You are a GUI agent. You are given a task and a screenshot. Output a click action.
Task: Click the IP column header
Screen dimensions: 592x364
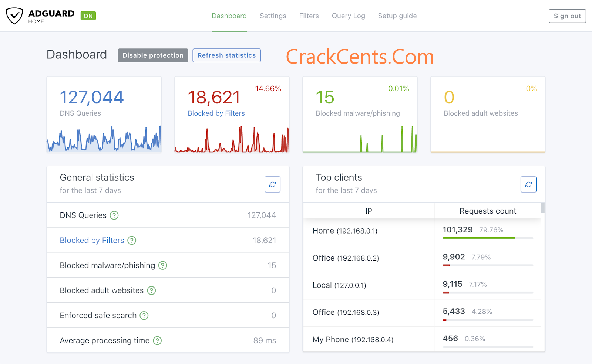pos(369,211)
